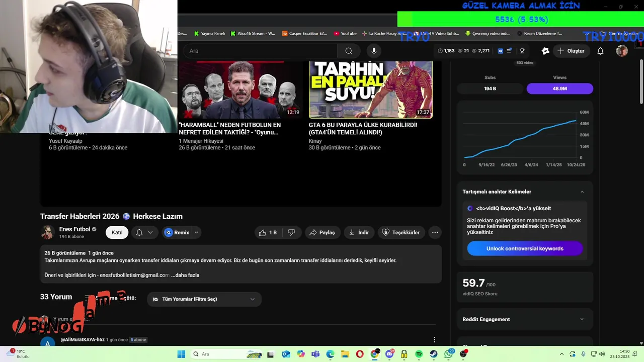Share video with Paylaş button
644x362 pixels.
tap(322, 232)
